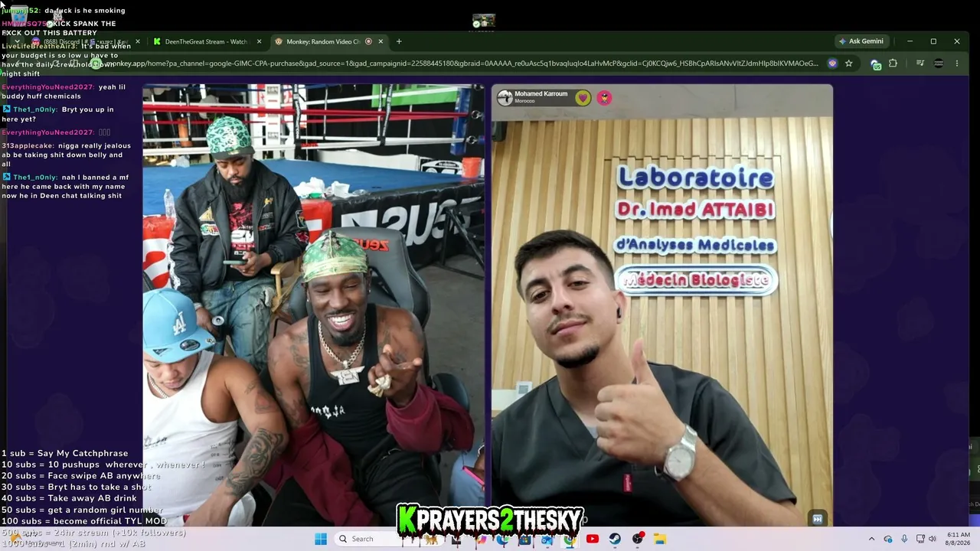Open the media controls icon in Chrome toolbar
Viewport: 980px width, 551px height.
pyautogui.click(x=920, y=64)
